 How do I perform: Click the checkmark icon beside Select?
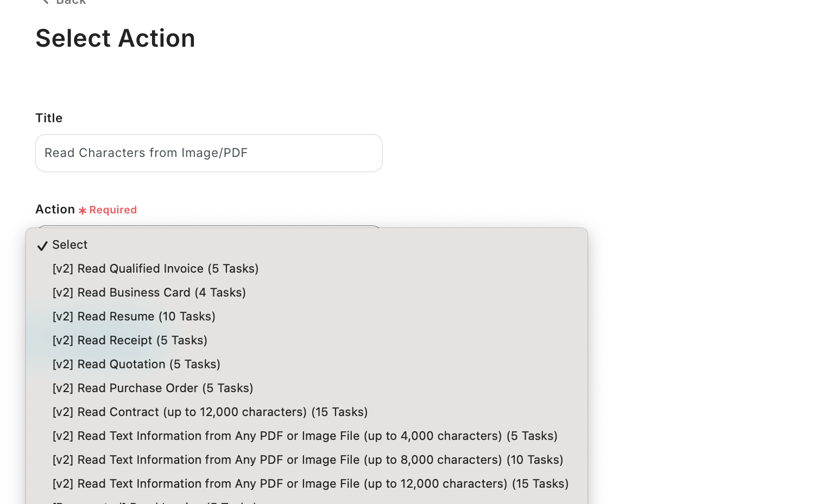(x=42, y=246)
